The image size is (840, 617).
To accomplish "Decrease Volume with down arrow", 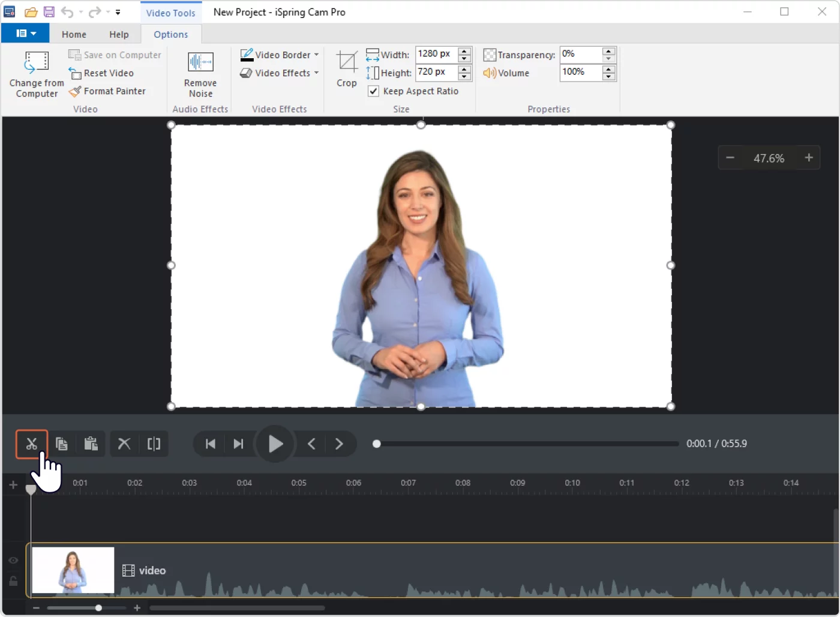I will tap(608, 76).
